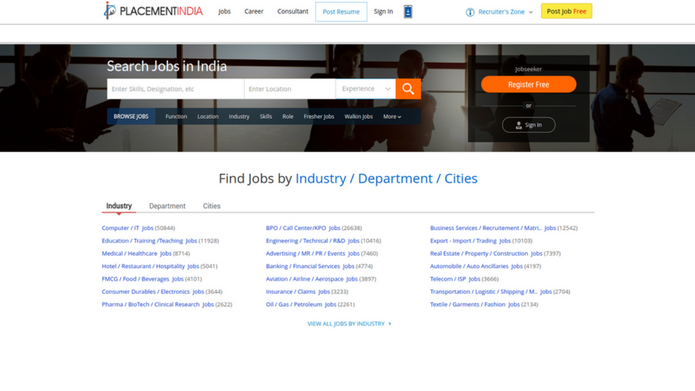695x391 pixels.
Task: Click the PlacementIndia logo
Action: 153,11
